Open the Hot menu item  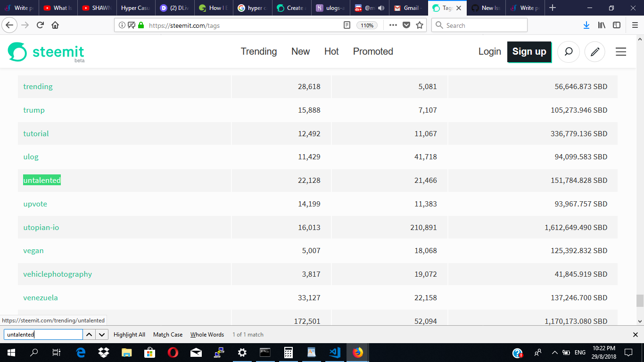(x=331, y=51)
